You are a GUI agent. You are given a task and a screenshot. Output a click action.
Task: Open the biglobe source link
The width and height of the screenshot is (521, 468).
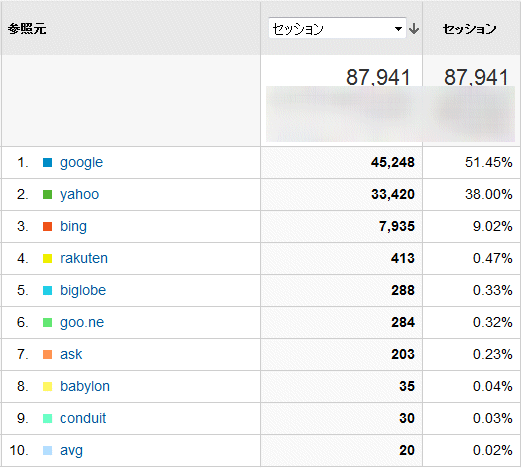coord(83,290)
